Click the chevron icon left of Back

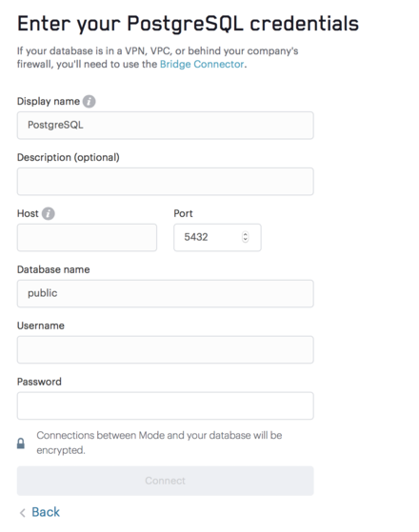coord(23,513)
